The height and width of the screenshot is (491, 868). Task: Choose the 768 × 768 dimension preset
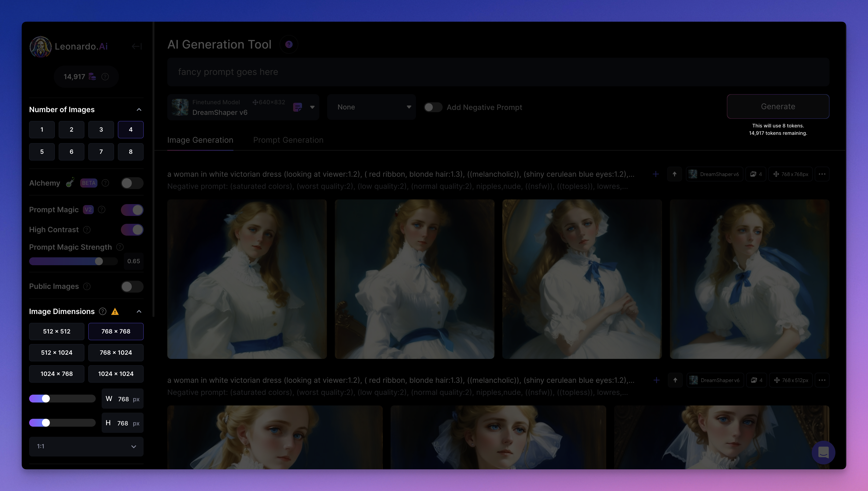(x=116, y=332)
